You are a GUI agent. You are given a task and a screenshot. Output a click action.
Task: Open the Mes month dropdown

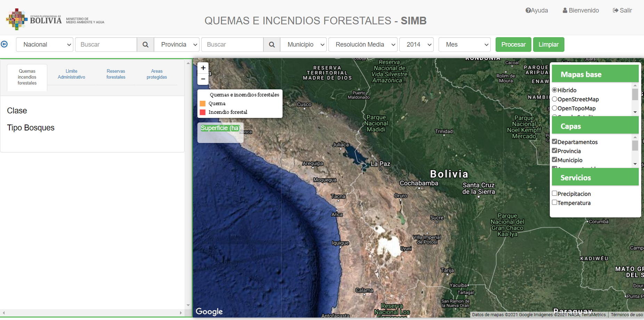coord(465,45)
